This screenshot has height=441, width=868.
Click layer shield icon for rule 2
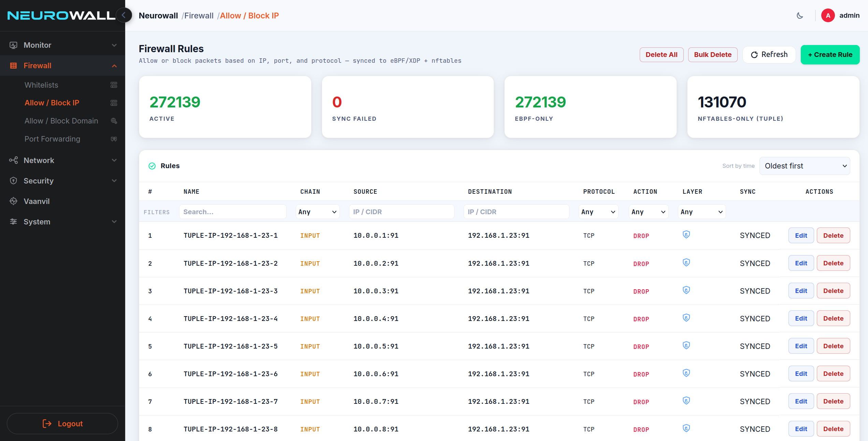click(686, 262)
